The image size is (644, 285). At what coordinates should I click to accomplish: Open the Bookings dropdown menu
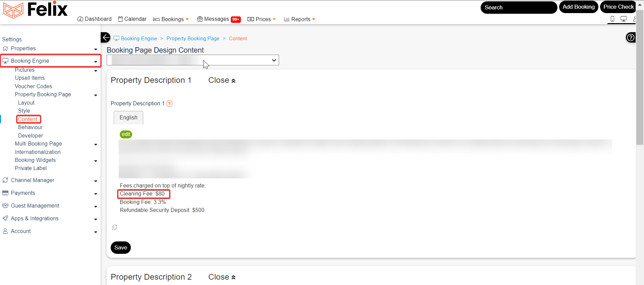pyautogui.click(x=171, y=19)
